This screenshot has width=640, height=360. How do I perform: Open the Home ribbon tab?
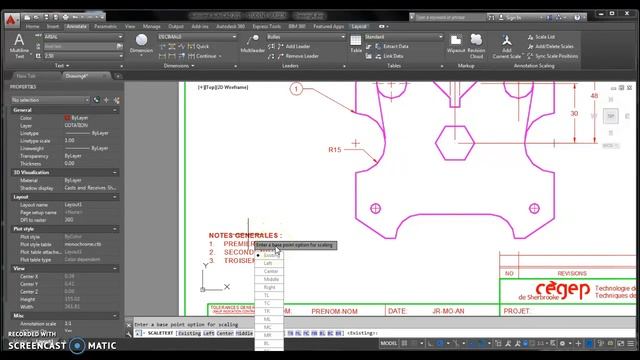coord(33,27)
